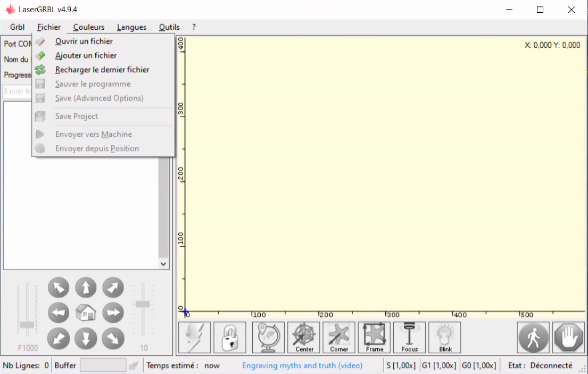588x374 pixels.
Task: Click the lightning reset button
Action: [x=194, y=337]
